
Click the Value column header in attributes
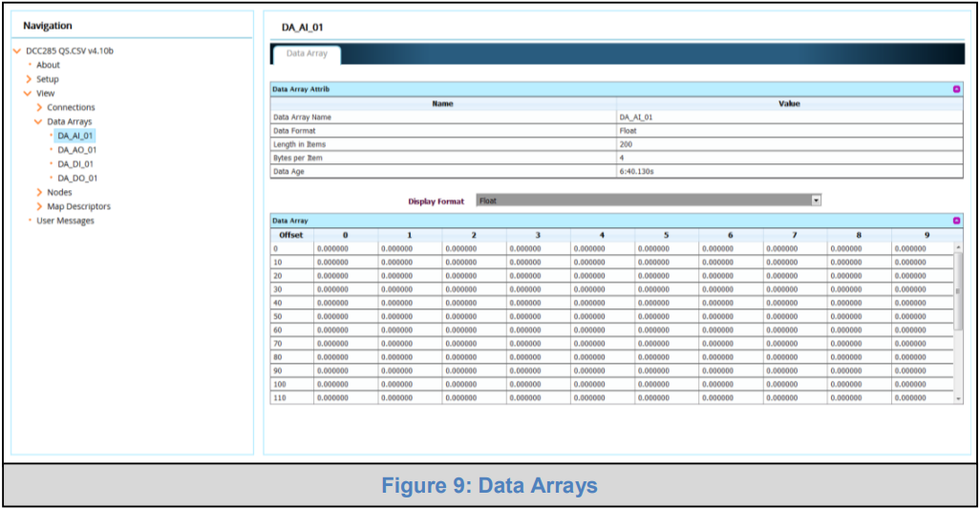pos(789,104)
